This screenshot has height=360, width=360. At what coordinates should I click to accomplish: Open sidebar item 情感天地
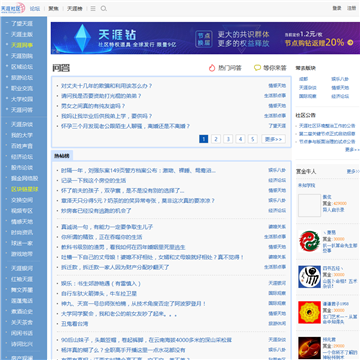[22, 221]
